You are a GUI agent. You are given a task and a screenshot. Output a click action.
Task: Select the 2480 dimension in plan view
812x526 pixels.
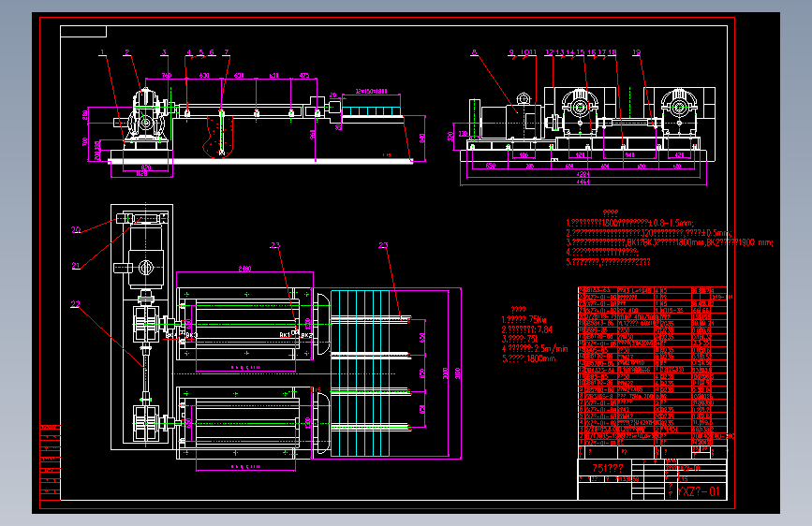(244, 269)
